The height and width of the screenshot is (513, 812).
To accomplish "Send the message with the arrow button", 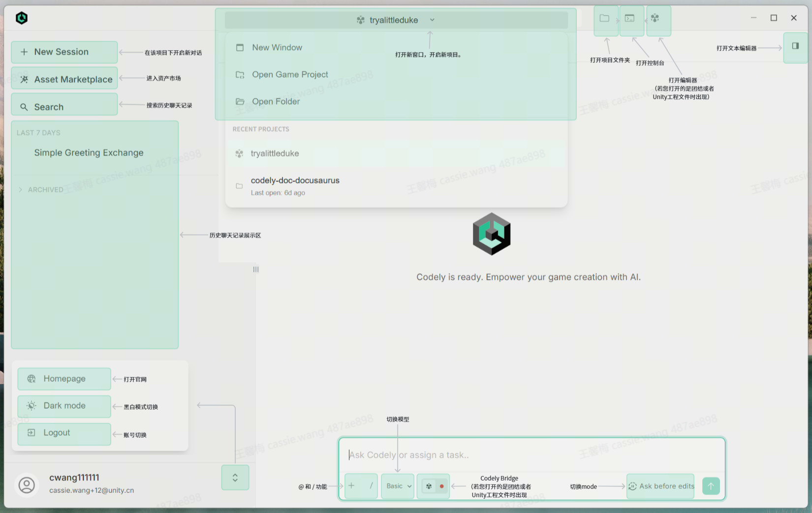I will (711, 486).
